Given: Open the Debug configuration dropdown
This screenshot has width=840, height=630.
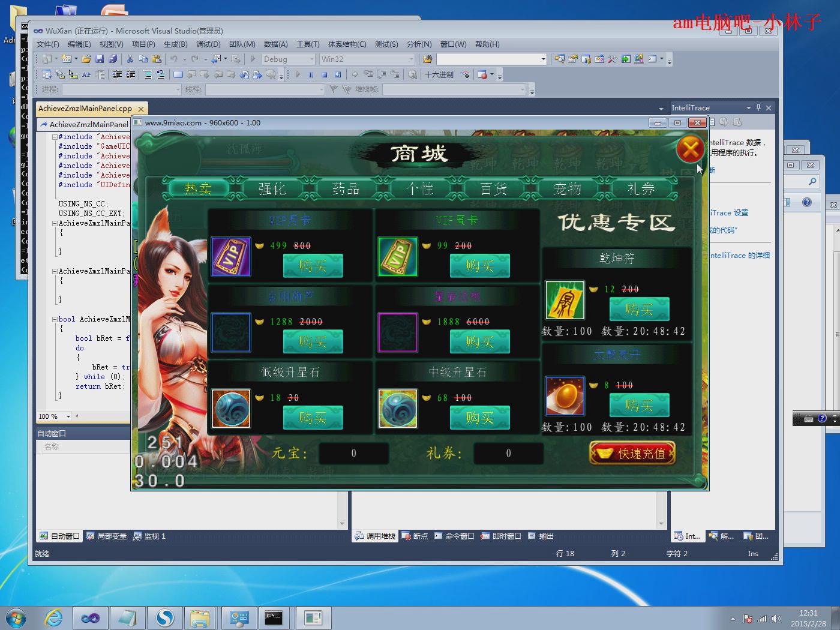Looking at the screenshot, I should 311,59.
